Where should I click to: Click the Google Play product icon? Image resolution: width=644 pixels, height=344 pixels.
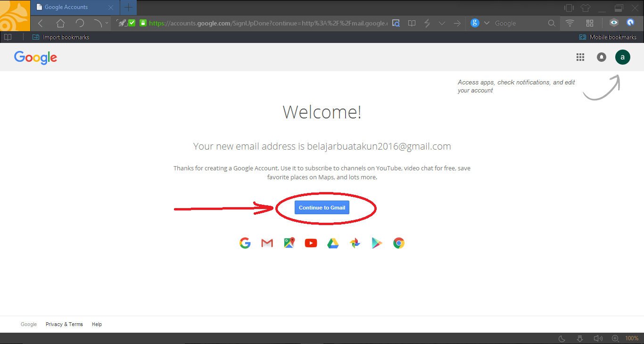tap(377, 243)
